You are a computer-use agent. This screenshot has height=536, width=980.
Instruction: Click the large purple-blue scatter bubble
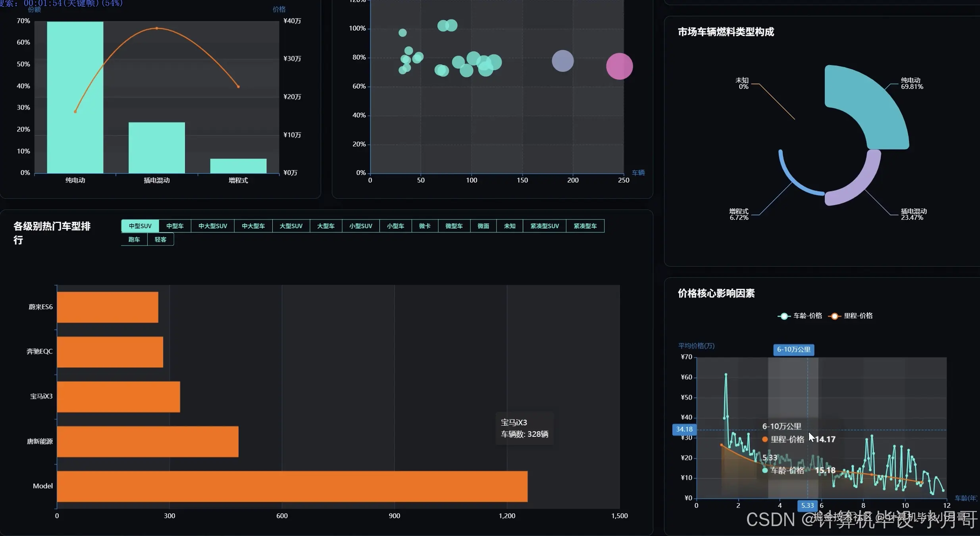[562, 61]
